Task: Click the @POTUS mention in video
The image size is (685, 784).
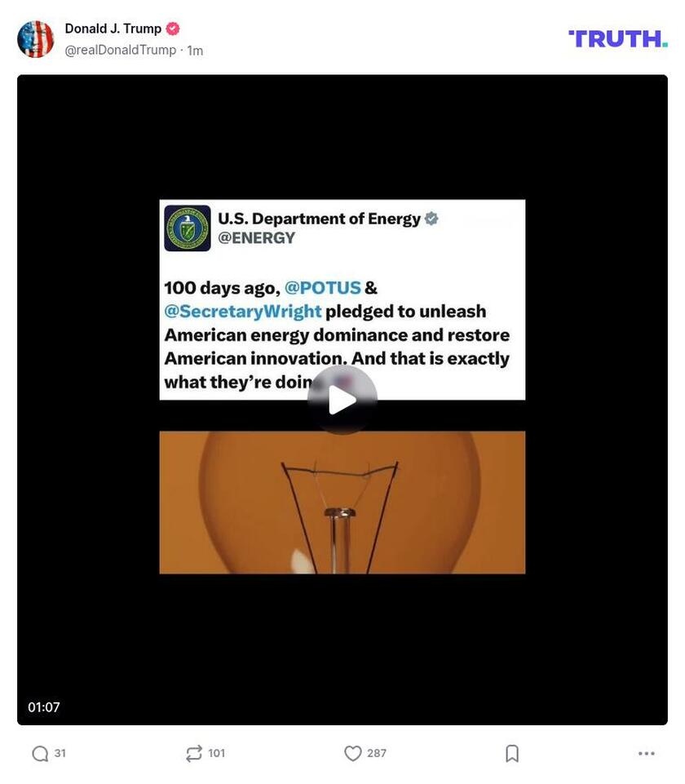Action: 322,288
